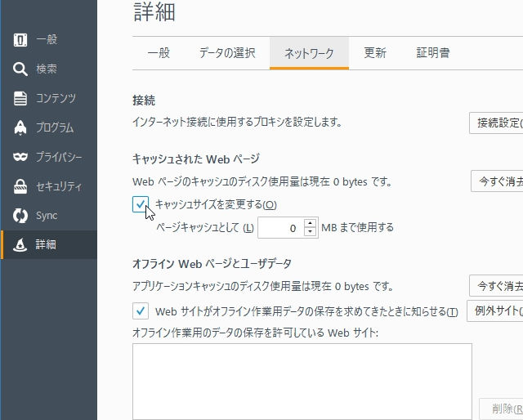Decrease cache size with down arrow
The width and height of the screenshot is (523, 420).
click(x=311, y=231)
